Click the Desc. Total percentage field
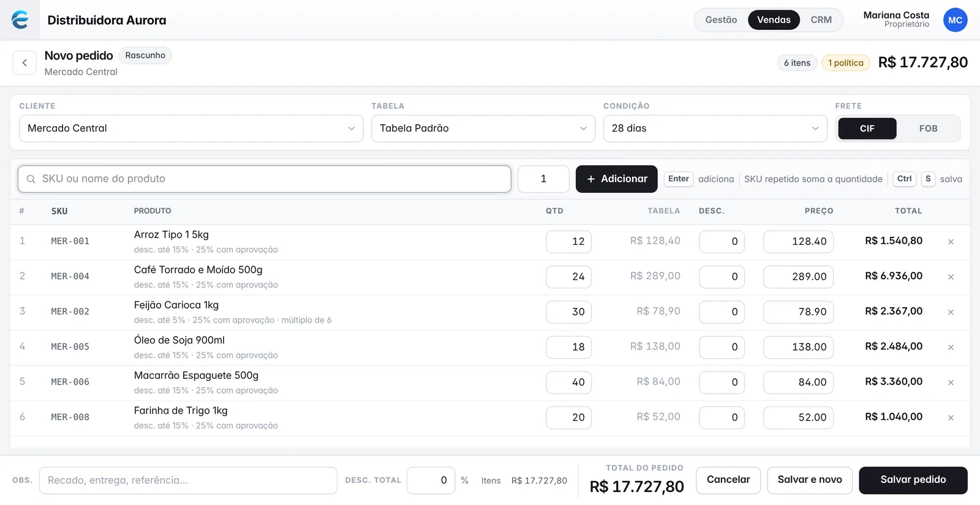 tap(431, 481)
